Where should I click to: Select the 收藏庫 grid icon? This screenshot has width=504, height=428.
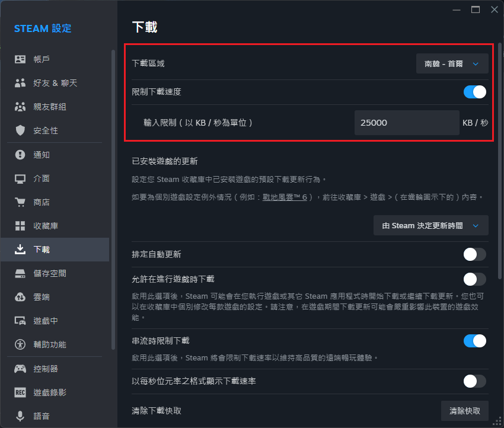pos(20,226)
